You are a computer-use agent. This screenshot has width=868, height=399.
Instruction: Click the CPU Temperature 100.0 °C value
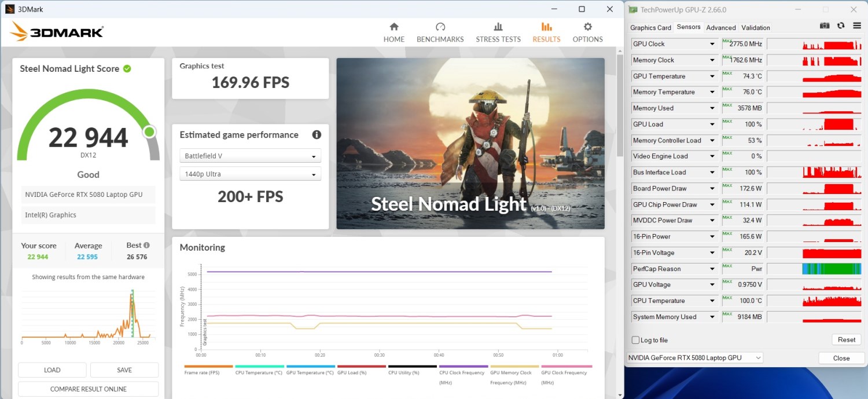coord(750,301)
